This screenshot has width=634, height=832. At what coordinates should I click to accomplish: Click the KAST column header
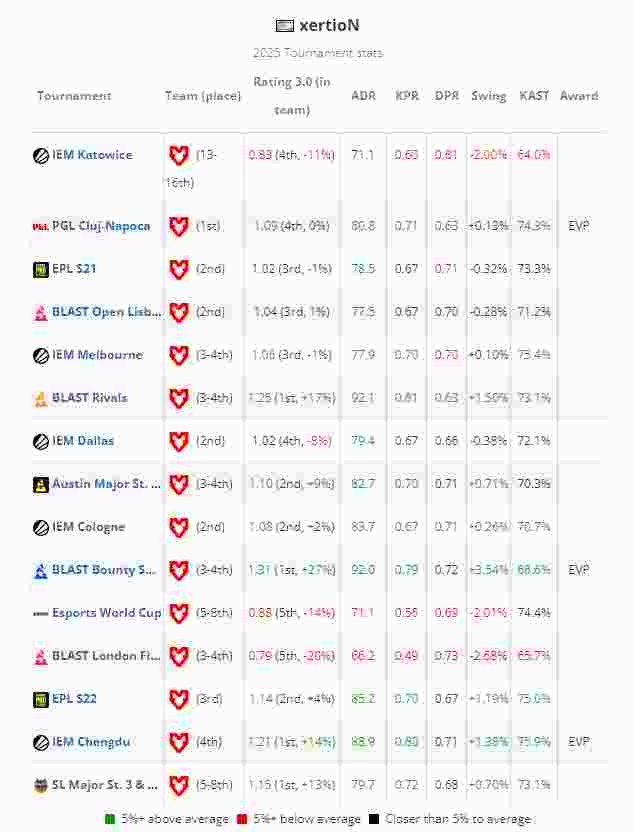534,96
